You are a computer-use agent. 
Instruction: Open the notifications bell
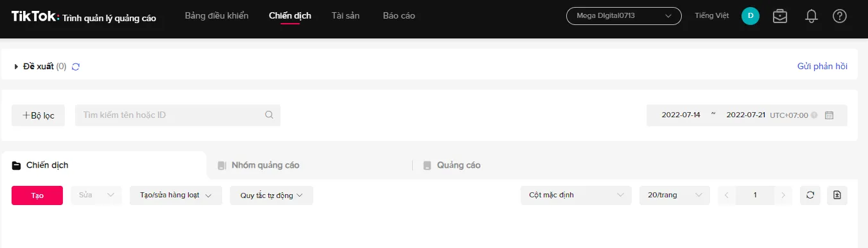tap(811, 16)
